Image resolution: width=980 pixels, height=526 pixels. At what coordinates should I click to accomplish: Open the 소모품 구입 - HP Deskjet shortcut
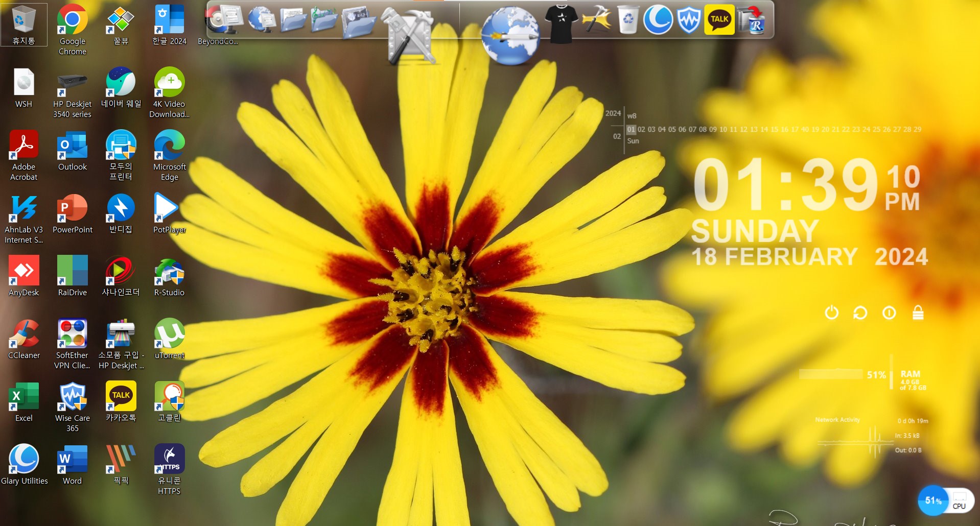tap(121, 344)
